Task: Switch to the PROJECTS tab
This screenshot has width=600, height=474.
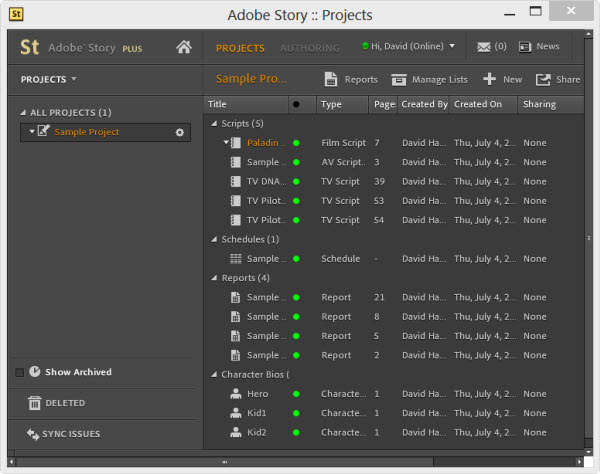Action: click(240, 48)
